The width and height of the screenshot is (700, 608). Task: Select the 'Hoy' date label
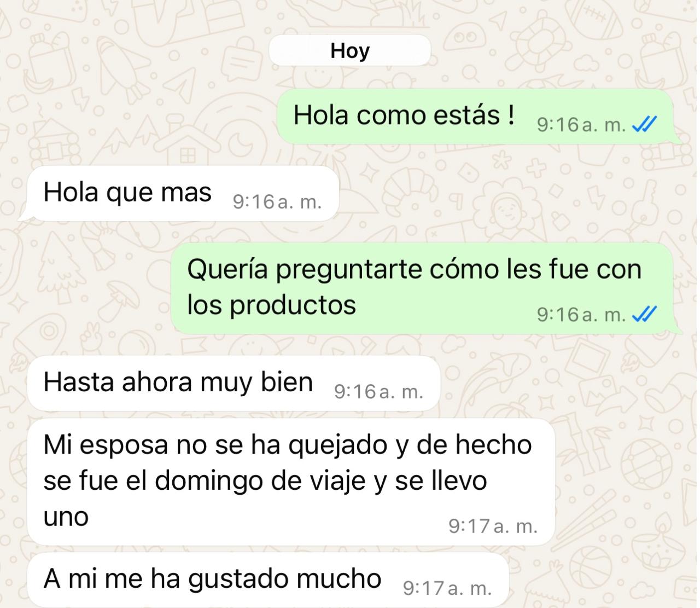[350, 50]
